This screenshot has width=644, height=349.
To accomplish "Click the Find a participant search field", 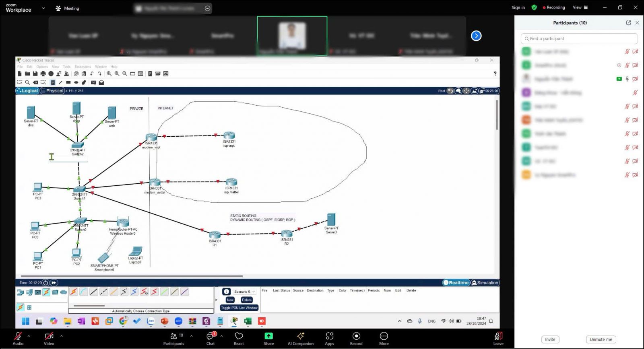I will point(579,39).
